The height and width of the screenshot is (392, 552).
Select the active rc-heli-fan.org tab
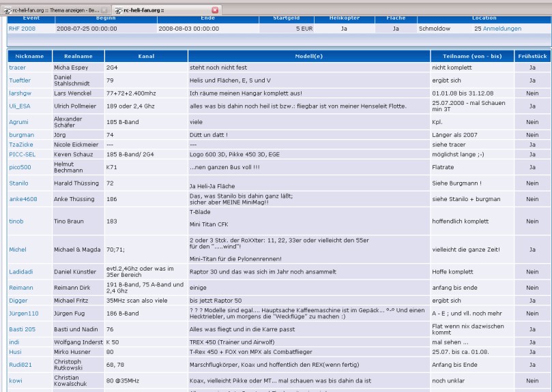pos(166,10)
